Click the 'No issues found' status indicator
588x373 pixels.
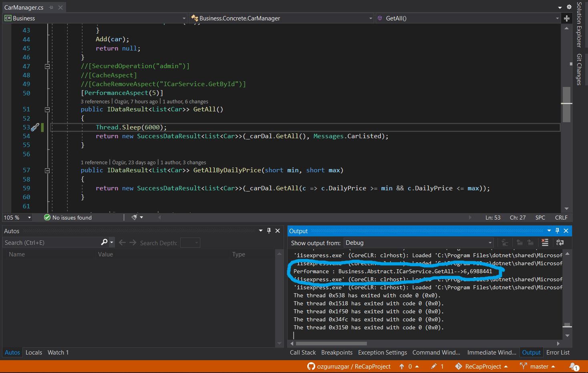tap(68, 218)
